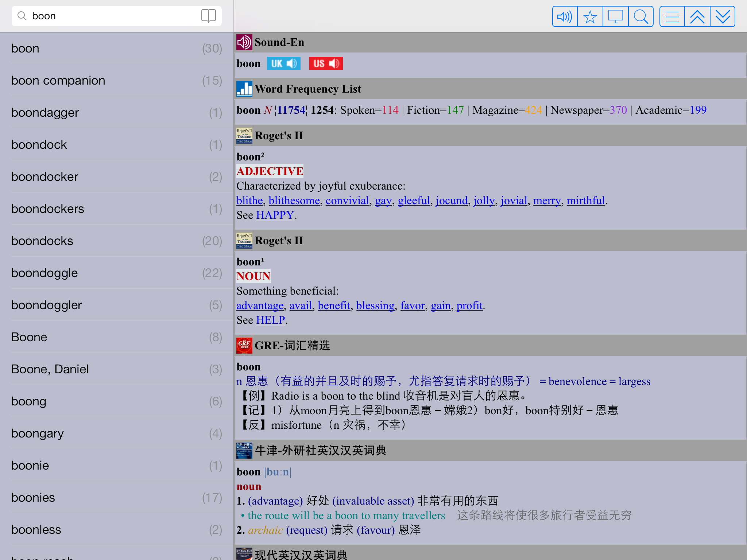This screenshot has height=560, width=747.
Task: Select 'boondock' entry
Action: 117,145
